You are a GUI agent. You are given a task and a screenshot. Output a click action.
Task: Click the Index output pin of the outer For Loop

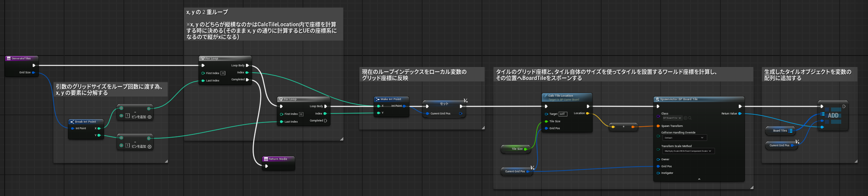[x=247, y=73]
